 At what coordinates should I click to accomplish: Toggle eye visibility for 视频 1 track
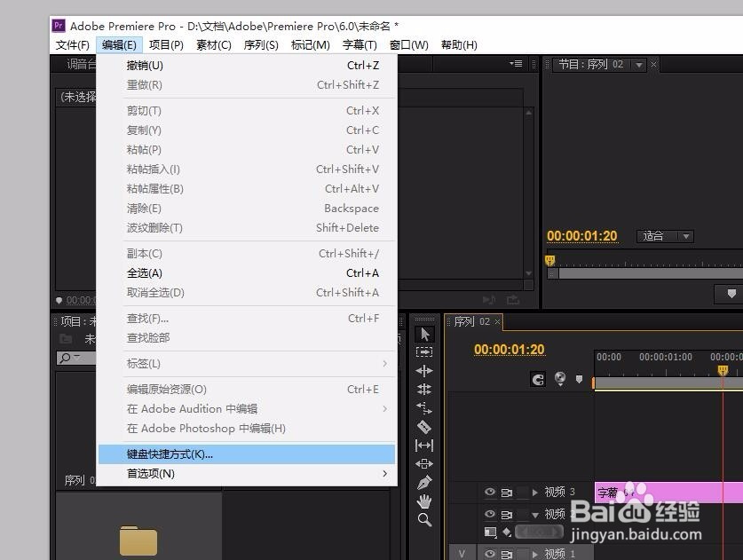pos(490,554)
